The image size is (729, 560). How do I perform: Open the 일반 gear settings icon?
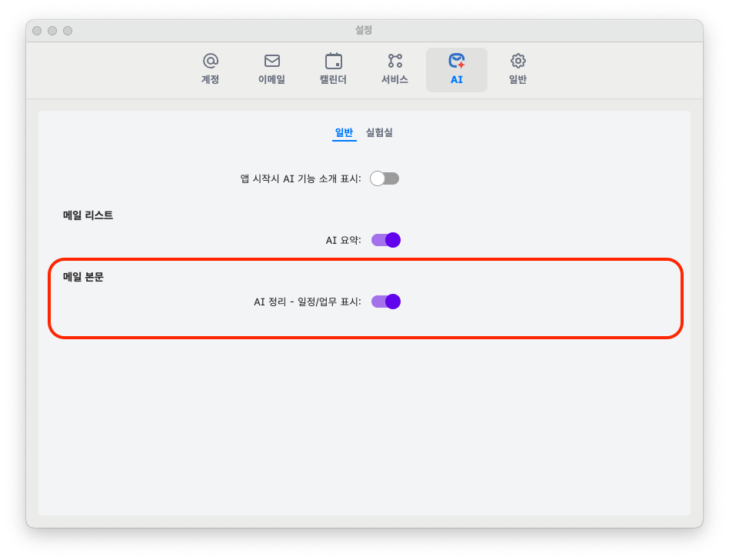pos(518,68)
